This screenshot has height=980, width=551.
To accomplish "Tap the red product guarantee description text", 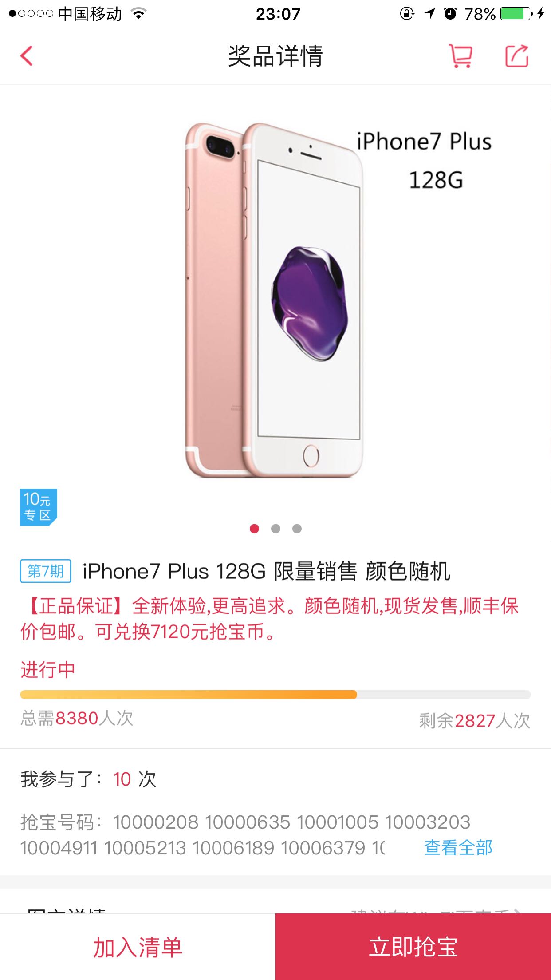I will pyautogui.click(x=269, y=619).
